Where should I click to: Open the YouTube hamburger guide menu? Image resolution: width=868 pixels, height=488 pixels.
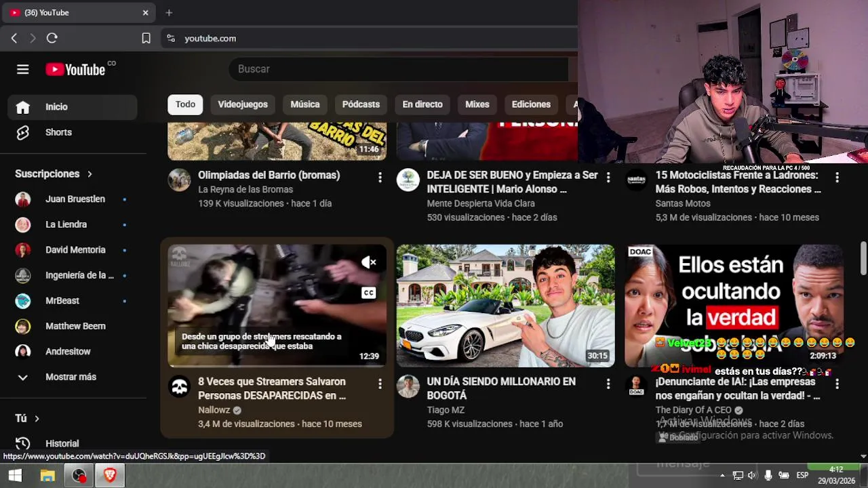coord(22,69)
